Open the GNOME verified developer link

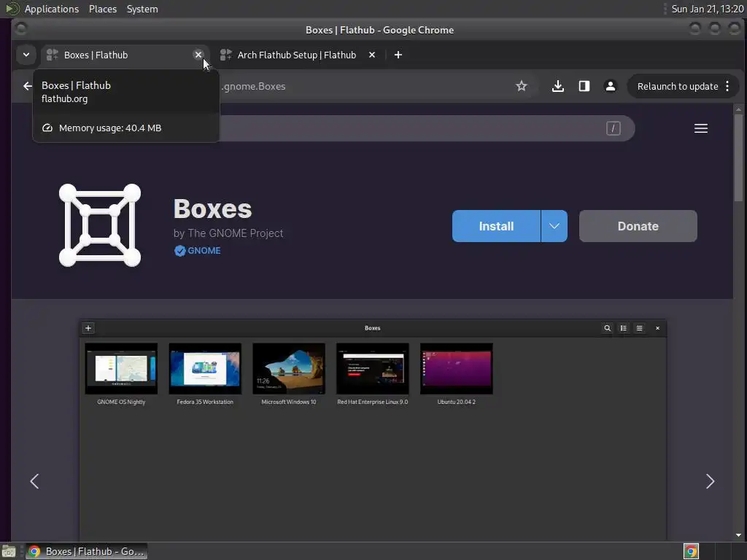point(204,251)
